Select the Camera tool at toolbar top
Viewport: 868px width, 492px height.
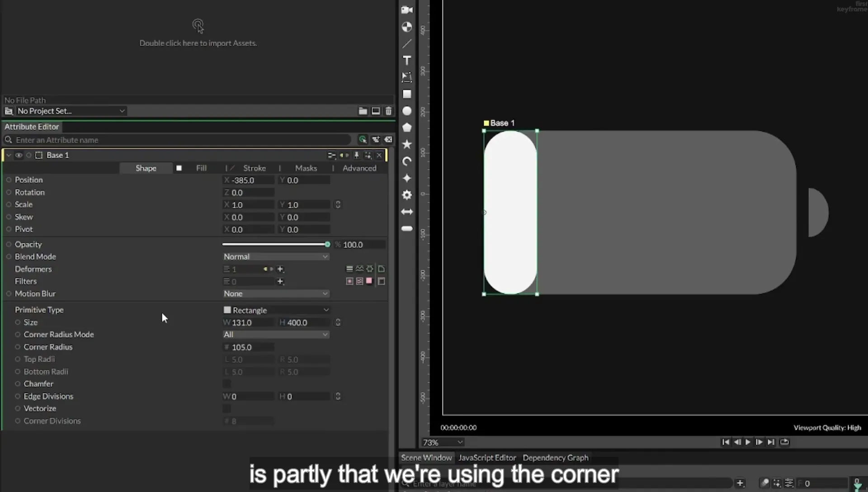[407, 10]
